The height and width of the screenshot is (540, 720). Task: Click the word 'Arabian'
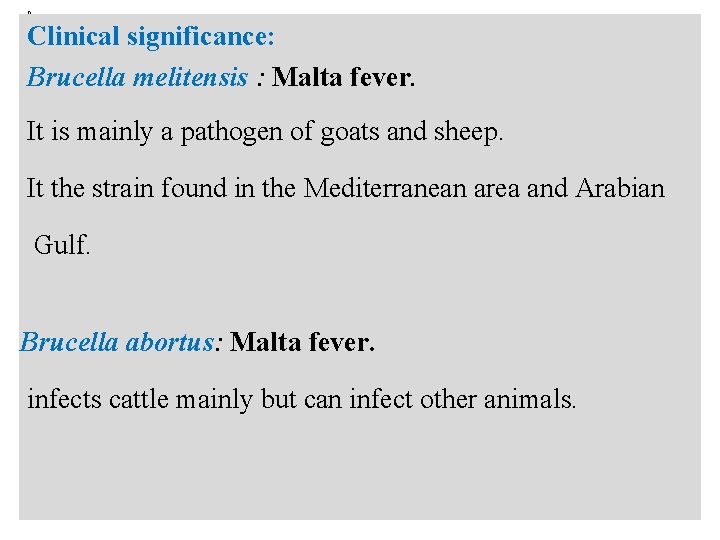click(620, 189)
